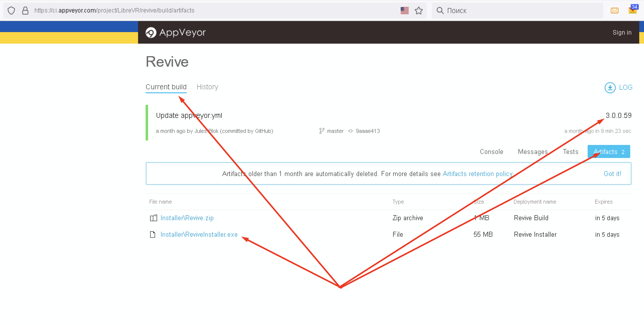Download Installer\Revive.zip artifact
Image resolution: width=644 pixels, height=325 pixels.
187,218
